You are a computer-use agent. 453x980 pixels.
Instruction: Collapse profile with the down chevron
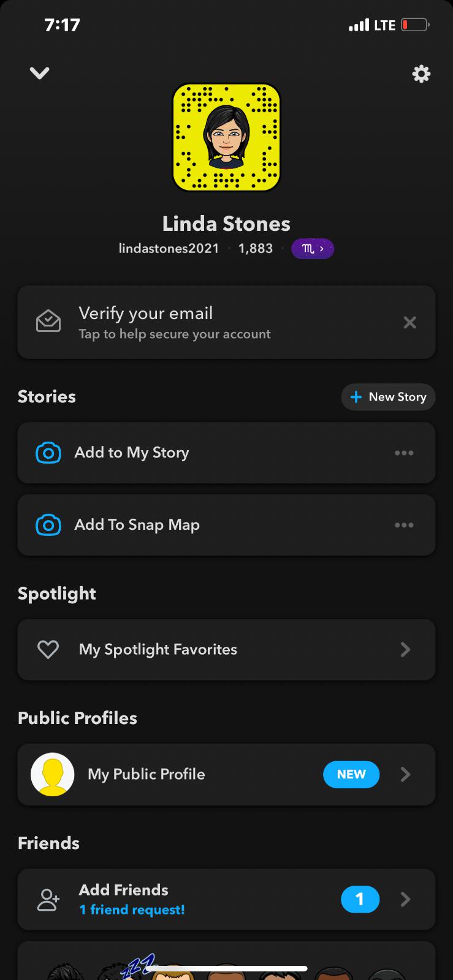(40, 73)
